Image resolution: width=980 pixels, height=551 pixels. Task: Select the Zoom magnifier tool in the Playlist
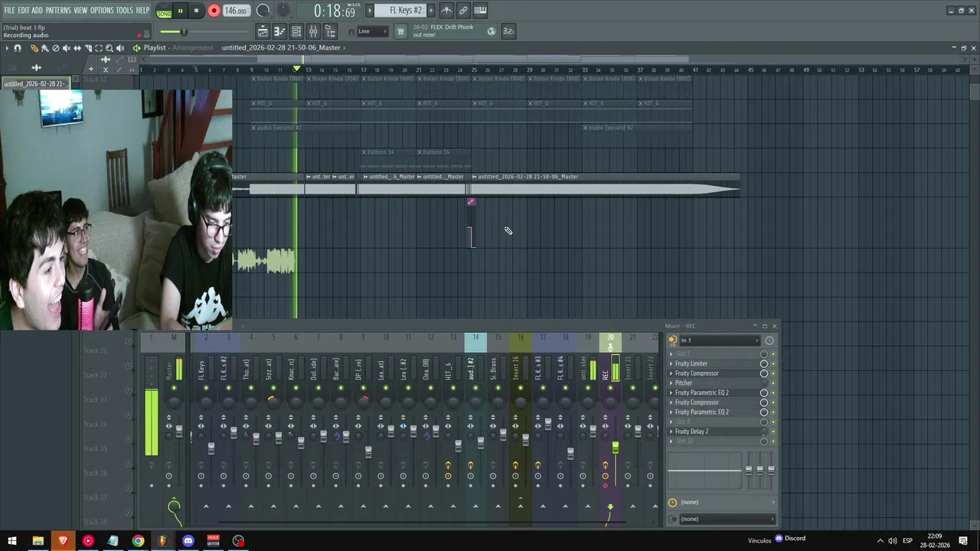coord(109,48)
